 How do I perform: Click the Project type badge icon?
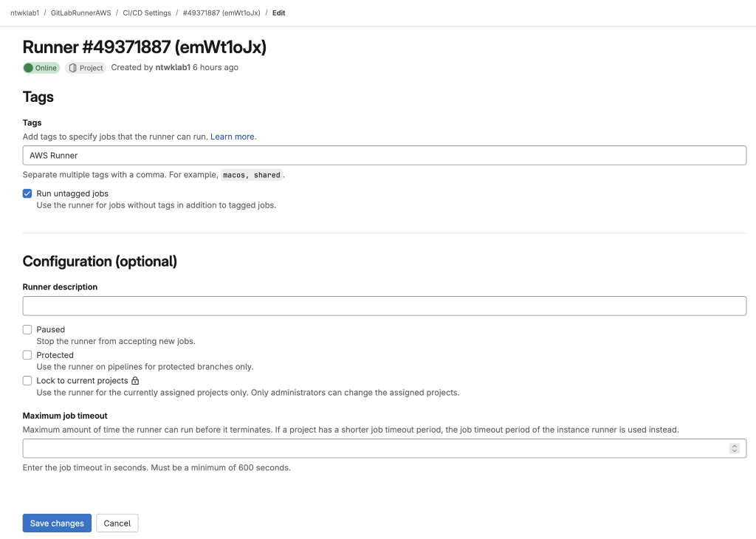pos(73,68)
